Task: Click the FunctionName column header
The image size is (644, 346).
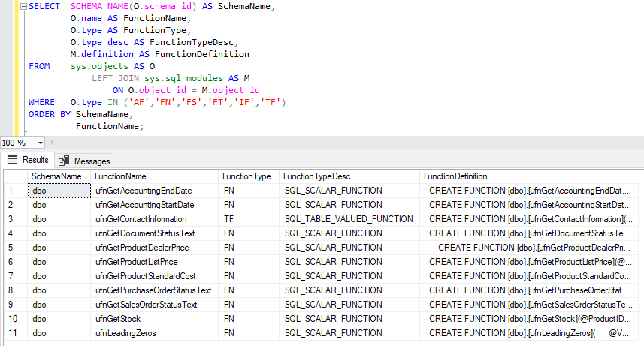Action: [x=120, y=176]
